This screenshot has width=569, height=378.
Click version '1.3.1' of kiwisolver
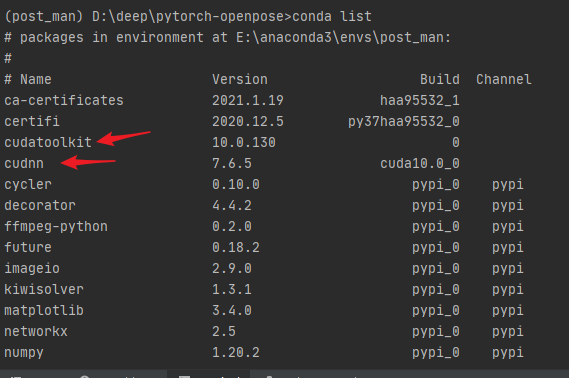tap(232, 290)
